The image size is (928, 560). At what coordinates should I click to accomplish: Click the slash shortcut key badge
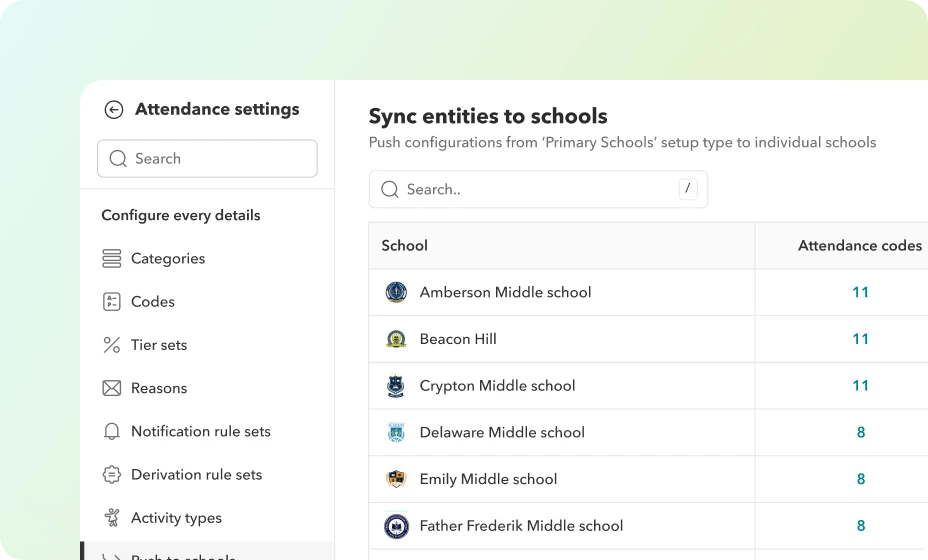[688, 189]
